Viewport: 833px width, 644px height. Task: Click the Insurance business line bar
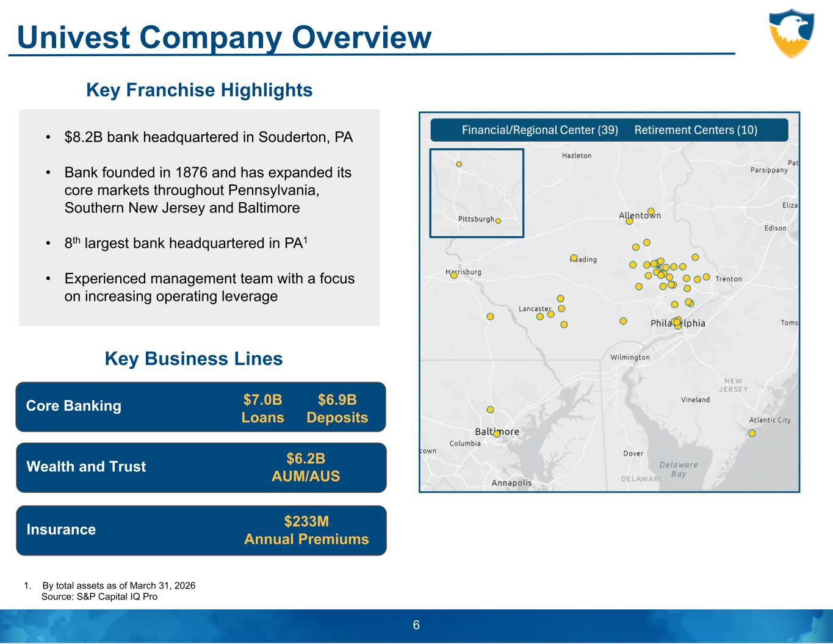point(201,530)
